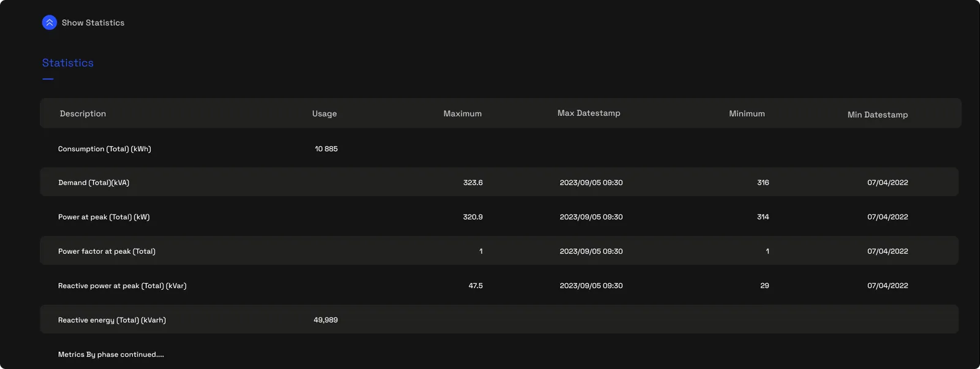The width and height of the screenshot is (980, 369).
Task: Open the Metrics By phase continued link
Action: click(x=111, y=354)
